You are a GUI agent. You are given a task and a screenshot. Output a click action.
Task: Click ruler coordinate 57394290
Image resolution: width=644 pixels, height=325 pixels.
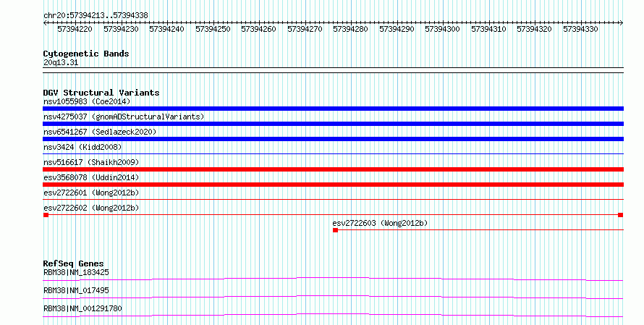397,29
